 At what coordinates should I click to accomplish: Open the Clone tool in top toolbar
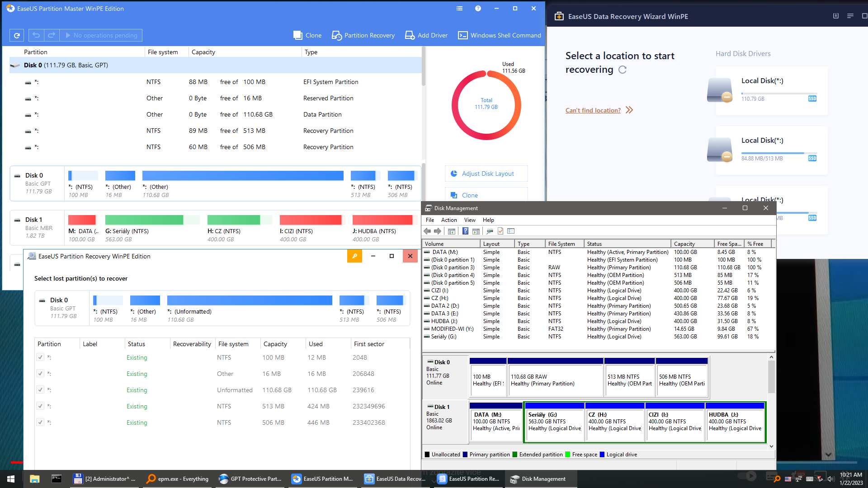point(307,35)
